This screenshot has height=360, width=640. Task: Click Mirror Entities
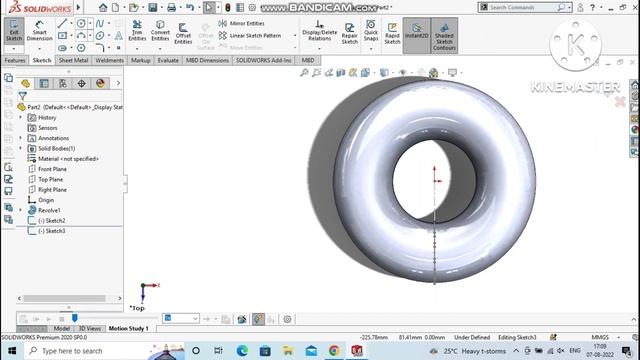pyautogui.click(x=242, y=23)
